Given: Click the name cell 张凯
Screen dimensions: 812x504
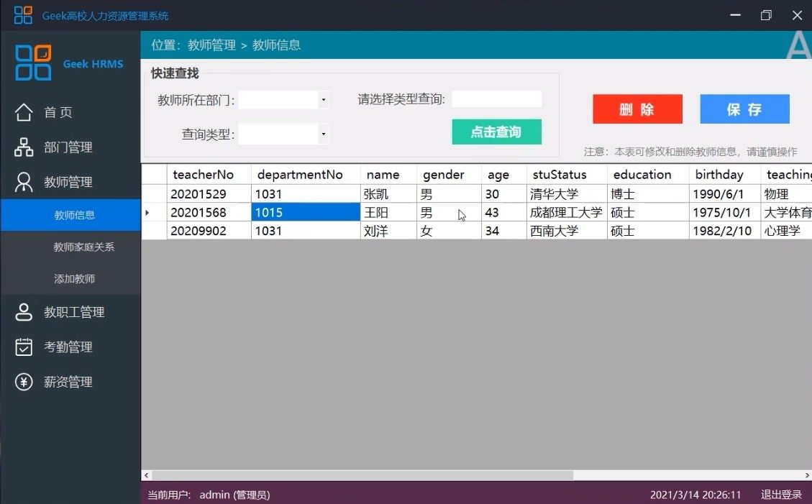Looking at the screenshot, I should click(388, 194).
